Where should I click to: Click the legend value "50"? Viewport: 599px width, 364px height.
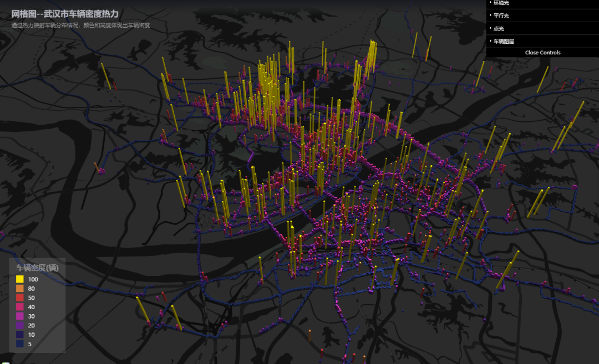31,298
